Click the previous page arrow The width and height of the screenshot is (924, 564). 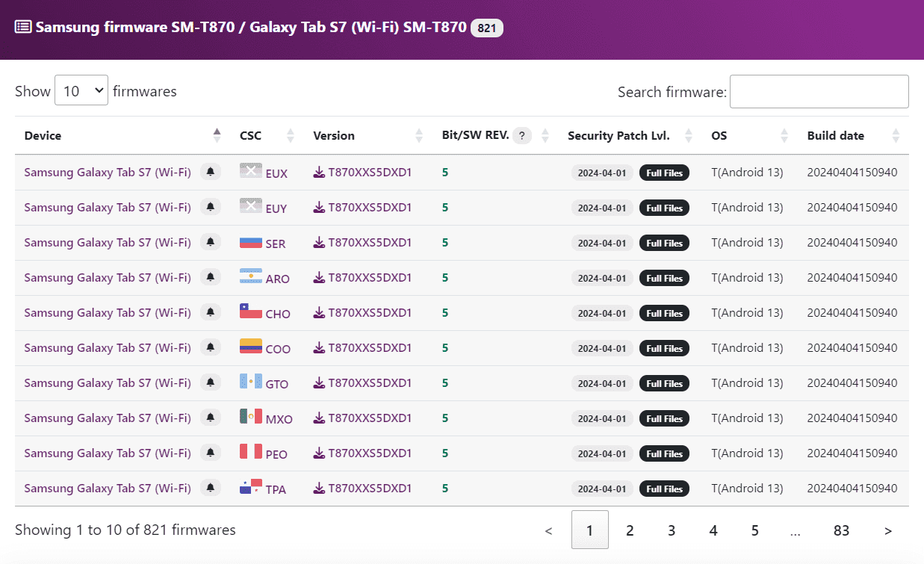tap(549, 530)
